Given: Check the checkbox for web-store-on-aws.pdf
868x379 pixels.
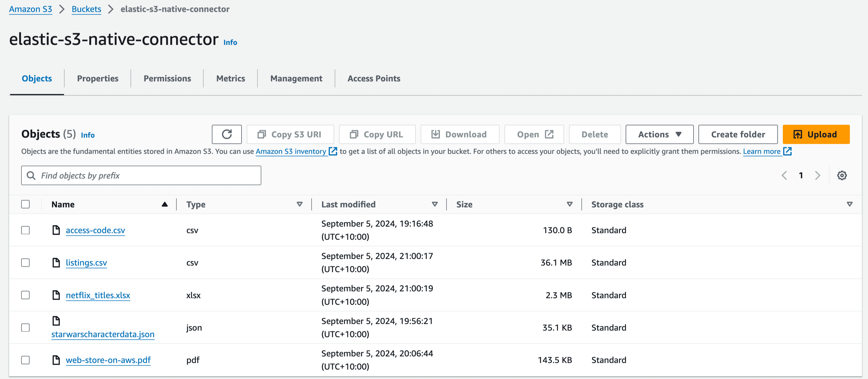Looking at the screenshot, I should (26, 360).
